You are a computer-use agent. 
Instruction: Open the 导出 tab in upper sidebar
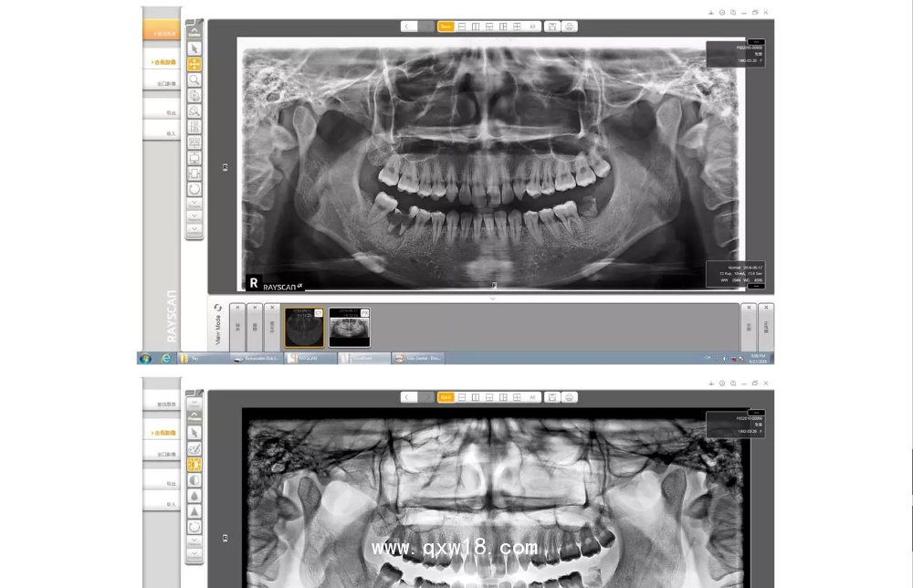[163, 112]
